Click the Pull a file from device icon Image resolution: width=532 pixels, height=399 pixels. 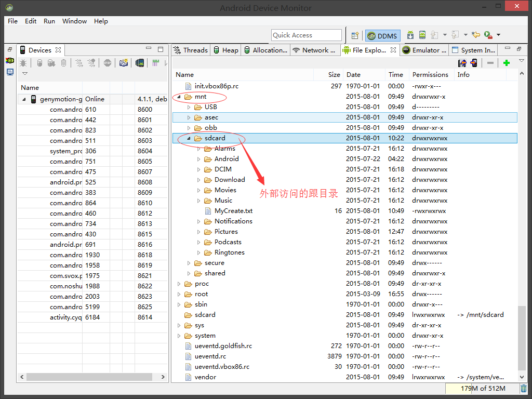tap(462, 63)
